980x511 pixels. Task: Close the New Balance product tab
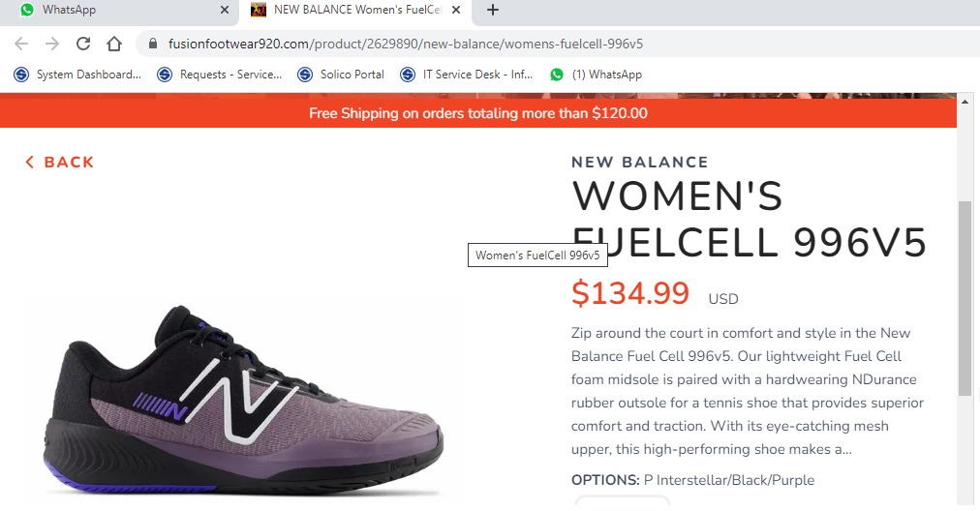456,10
